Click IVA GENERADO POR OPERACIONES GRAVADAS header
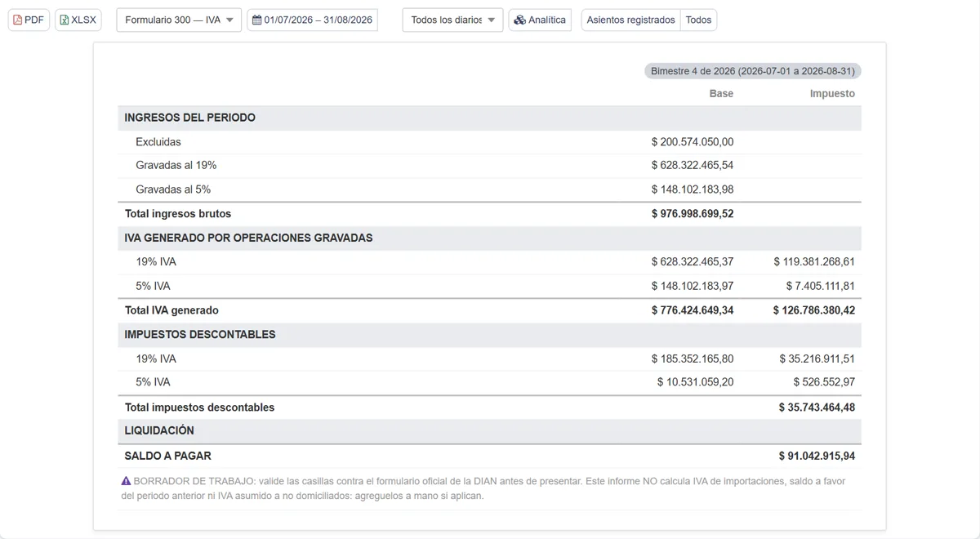 [489, 238]
